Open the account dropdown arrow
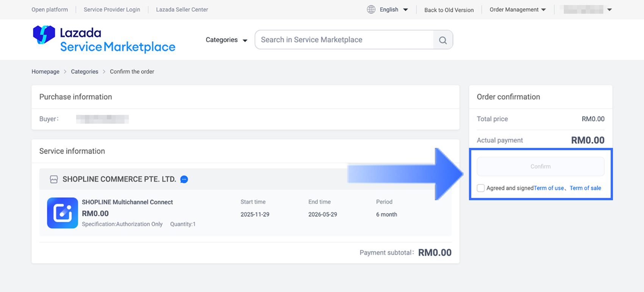 point(610,10)
